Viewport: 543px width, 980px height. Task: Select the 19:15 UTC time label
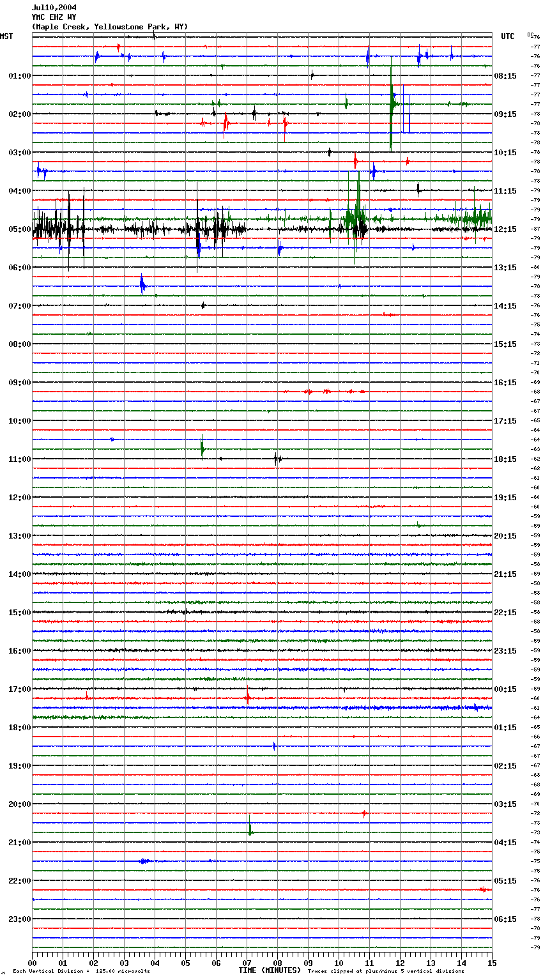(505, 498)
